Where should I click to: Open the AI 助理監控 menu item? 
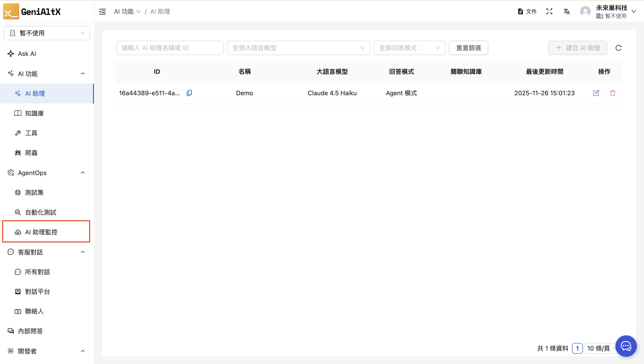(x=41, y=232)
